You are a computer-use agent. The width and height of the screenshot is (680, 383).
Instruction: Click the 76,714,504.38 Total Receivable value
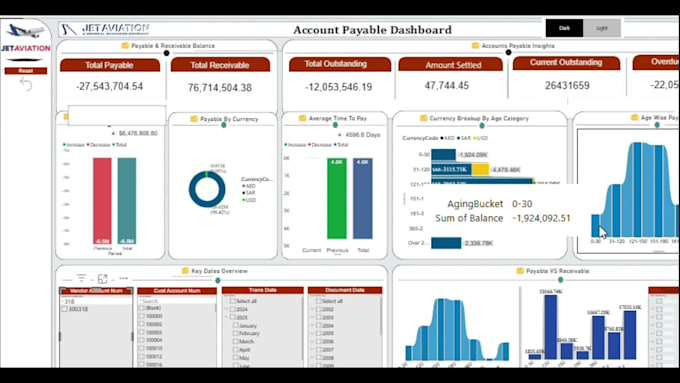point(220,88)
